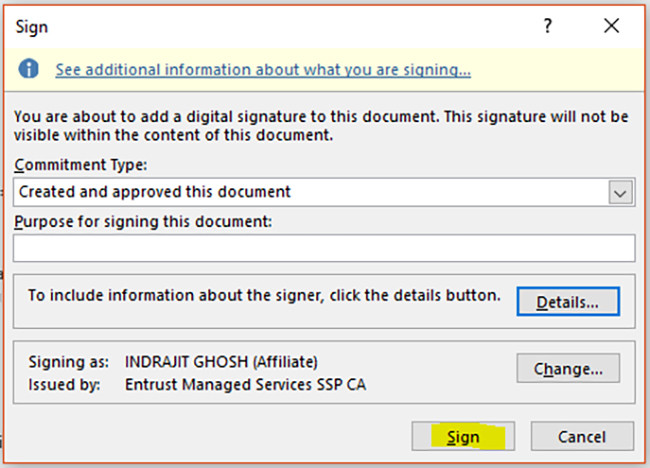Screen dimensions: 650x468
Task: Click Change to pick another certificate
Action: tap(567, 369)
